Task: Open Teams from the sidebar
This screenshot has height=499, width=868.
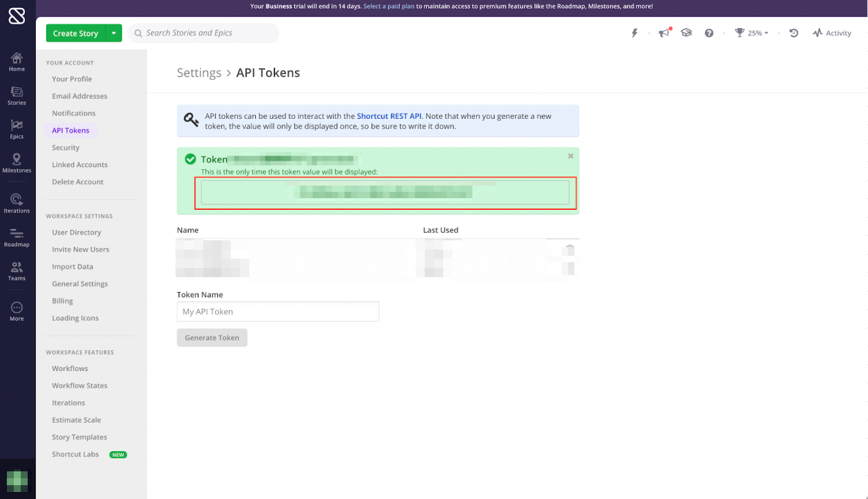Action: tap(17, 271)
